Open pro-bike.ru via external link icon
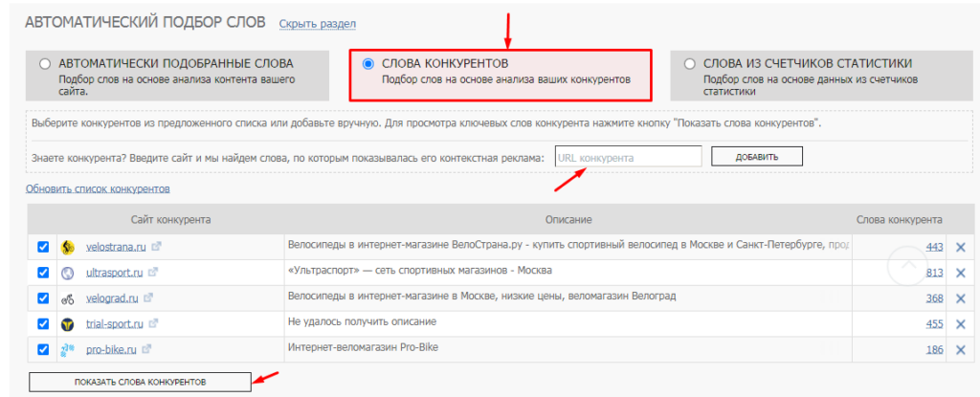This screenshot has height=397, width=980. coord(147,349)
